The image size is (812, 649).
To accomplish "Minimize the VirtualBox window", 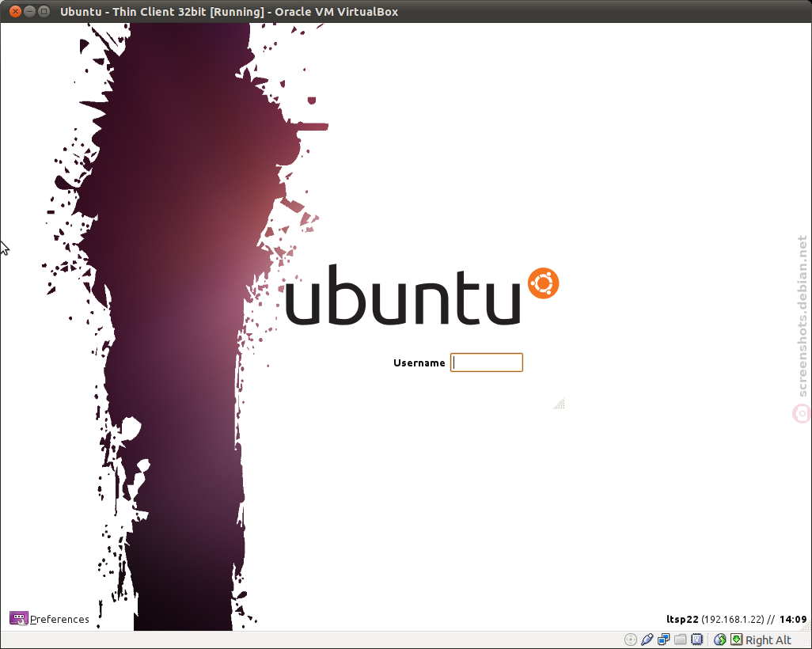I will tap(29, 11).
